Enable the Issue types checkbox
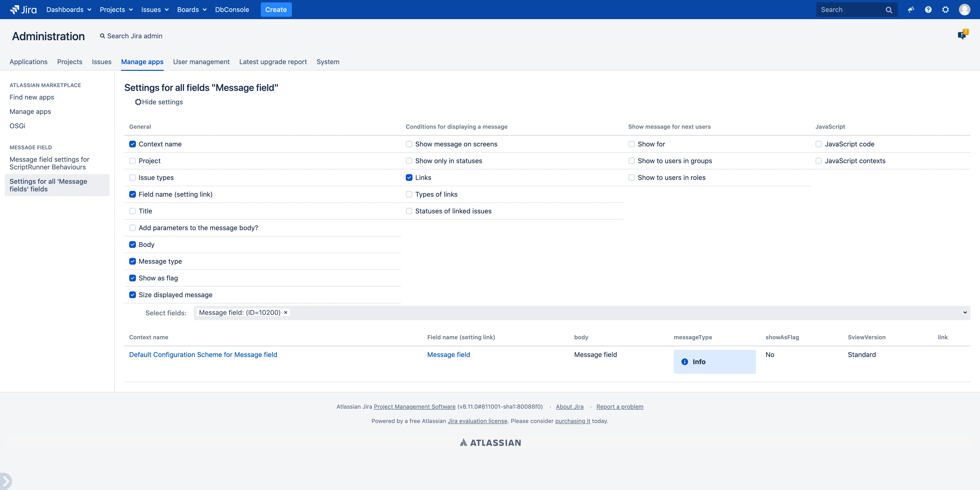Image resolution: width=980 pixels, height=490 pixels. pyautogui.click(x=132, y=178)
